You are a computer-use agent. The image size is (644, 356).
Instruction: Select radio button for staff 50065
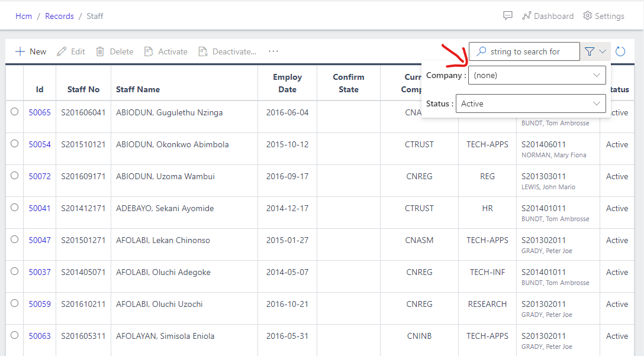click(x=14, y=112)
